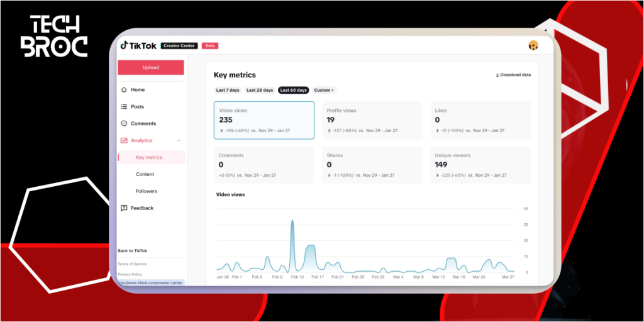Click the tiktok.com/creator-center URL status
Screen dimensions: 644x322
[151, 283]
